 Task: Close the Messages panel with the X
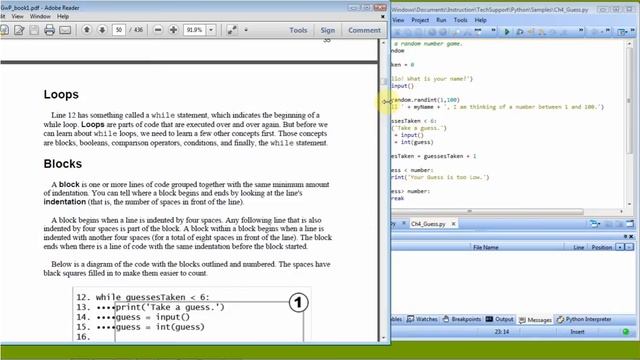[x=631, y=236]
